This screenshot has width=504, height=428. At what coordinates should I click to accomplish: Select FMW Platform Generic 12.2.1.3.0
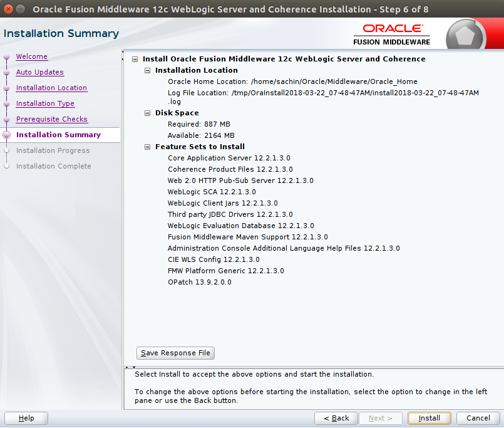tap(226, 271)
